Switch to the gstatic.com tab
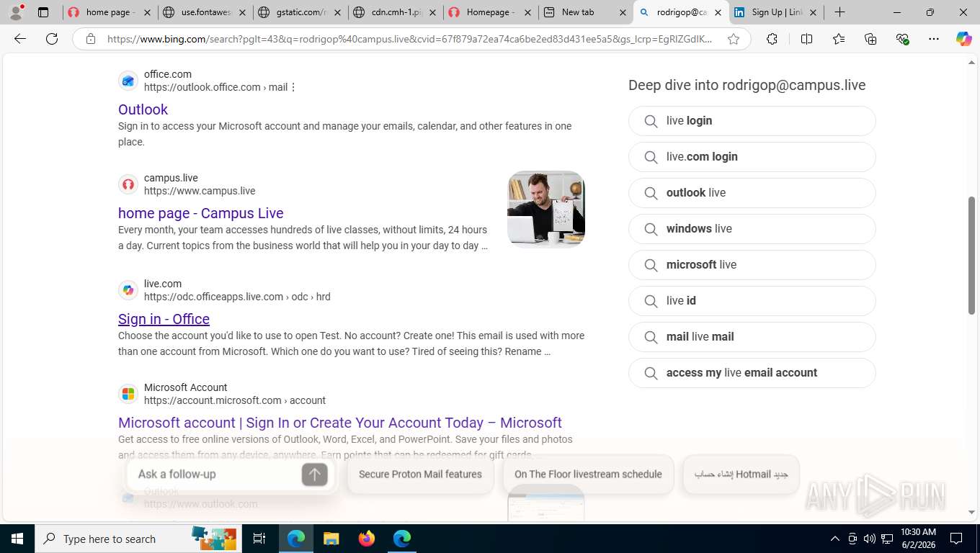The image size is (980, 553). (300, 12)
